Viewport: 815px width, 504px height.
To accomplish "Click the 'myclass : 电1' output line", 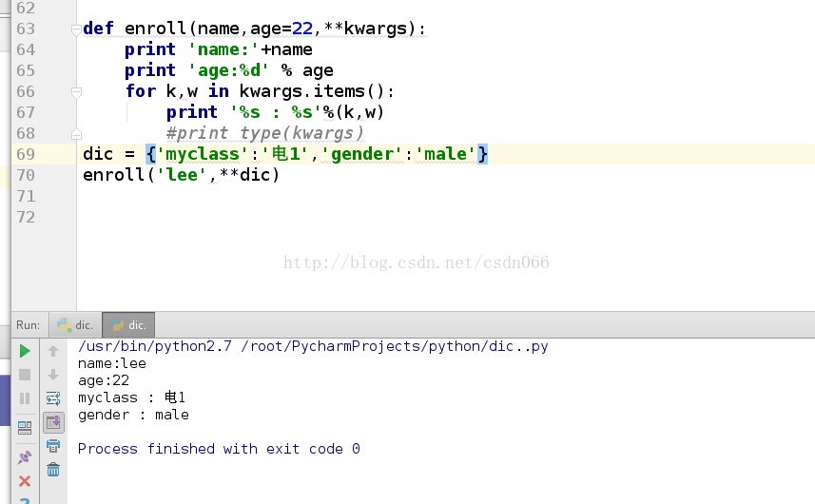I will click(x=131, y=397).
